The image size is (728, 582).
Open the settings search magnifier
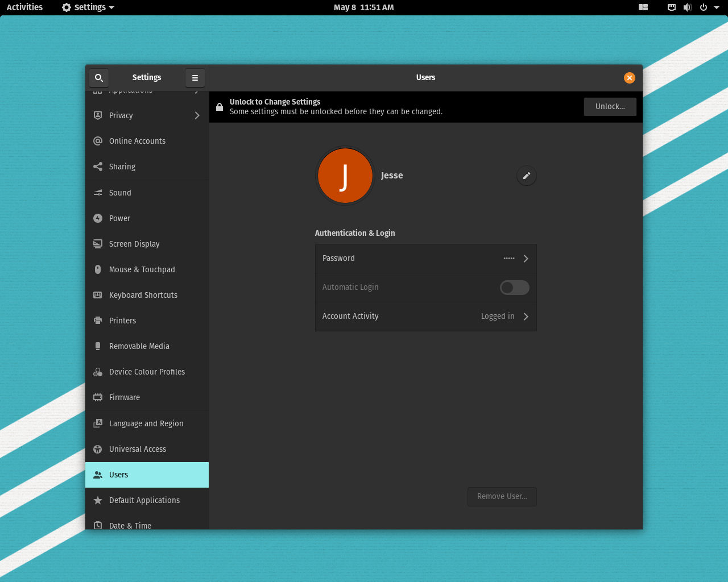(99, 78)
